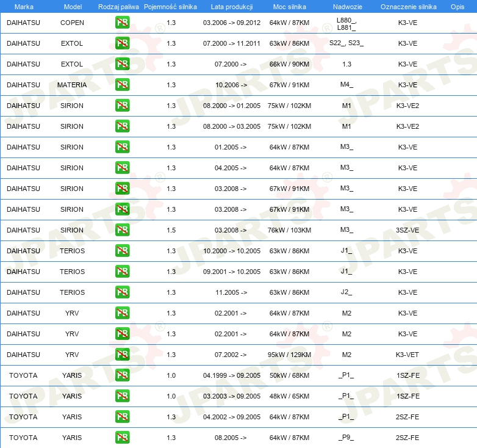Click the engine capacity 1.5 cell

[171, 230]
